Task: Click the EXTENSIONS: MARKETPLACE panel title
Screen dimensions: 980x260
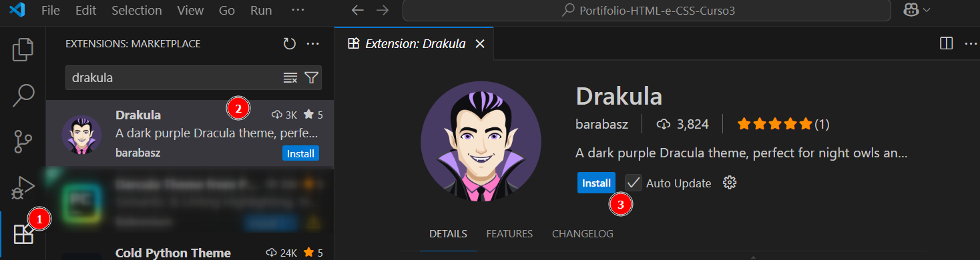Action: 133,44
